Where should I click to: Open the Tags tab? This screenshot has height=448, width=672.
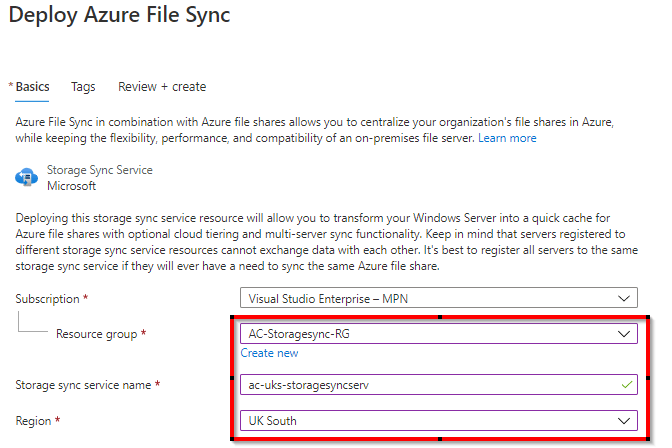pyautogui.click(x=83, y=87)
